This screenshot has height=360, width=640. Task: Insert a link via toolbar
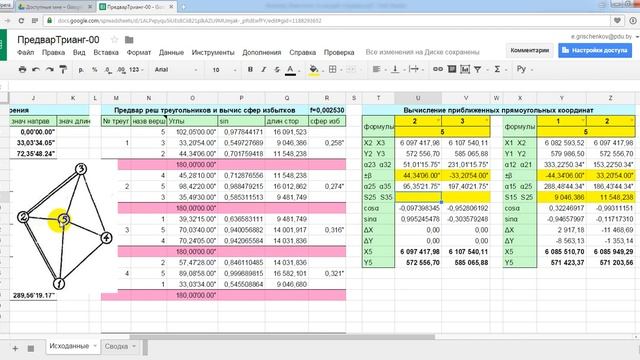[x=438, y=69]
